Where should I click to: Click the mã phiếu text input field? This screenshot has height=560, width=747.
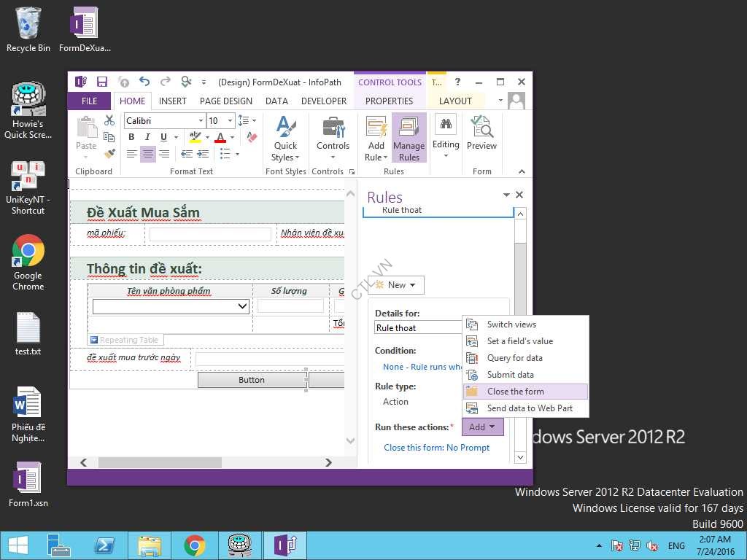pyautogui.click(x=210, y=234)
